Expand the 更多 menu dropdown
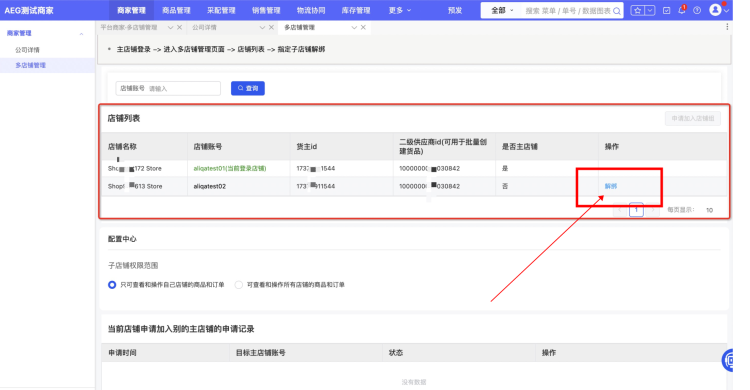Viewport: 750px width, 390px height. coord(400,10)
